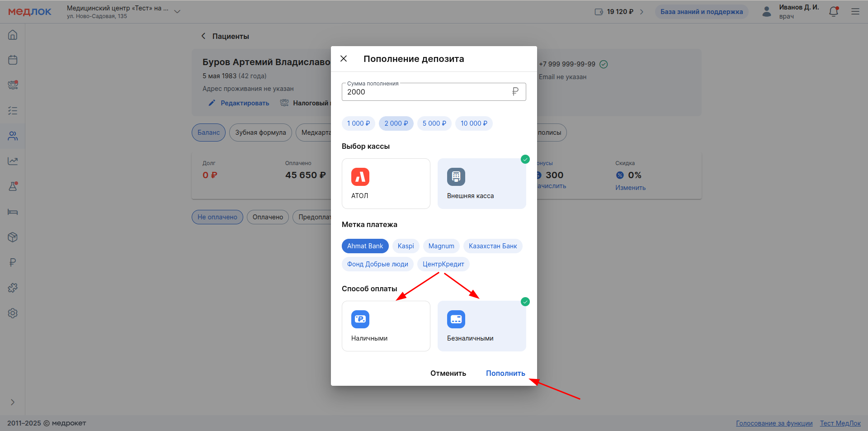Expand the medical center selector dropdown
868x431 pixels.
click(x=177, y=12)
